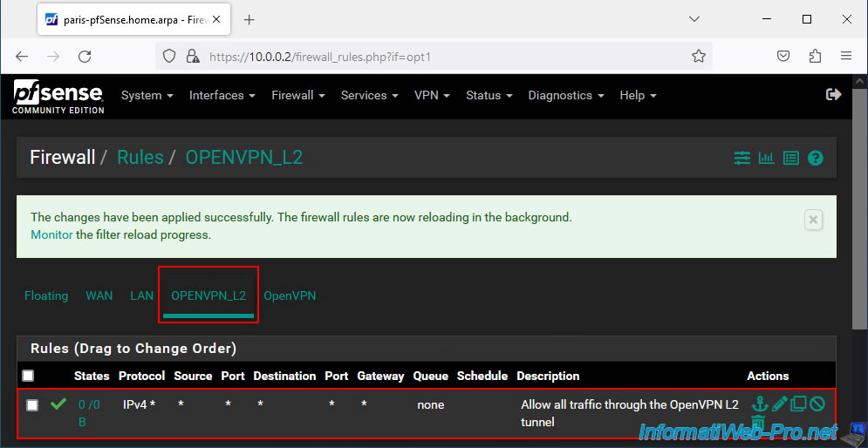
Task: Expand the Help menu
Action: coord(638,95)
